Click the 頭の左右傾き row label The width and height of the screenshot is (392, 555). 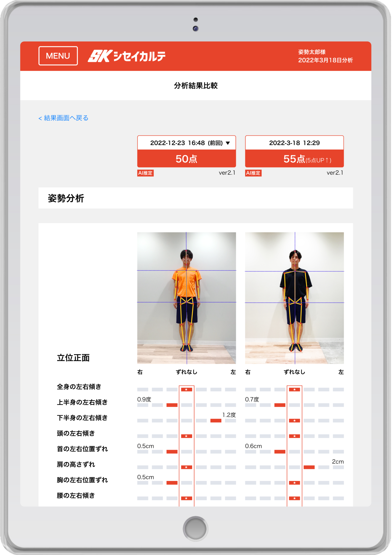click(x=76, y=433)
